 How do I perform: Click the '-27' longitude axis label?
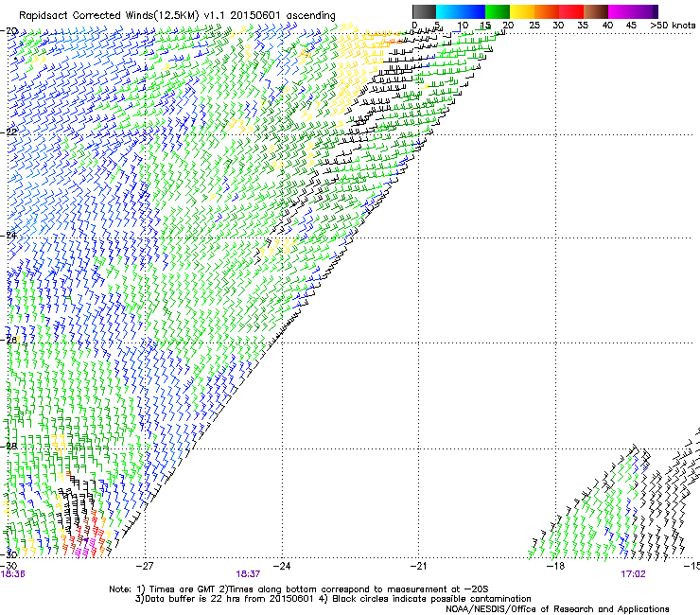tap(145, 567)
